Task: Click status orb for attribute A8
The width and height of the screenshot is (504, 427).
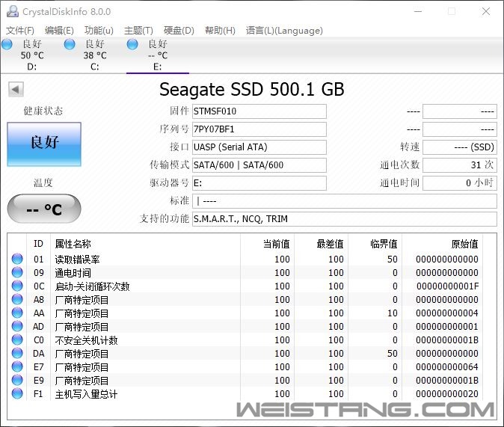Action: coord(17,299)
